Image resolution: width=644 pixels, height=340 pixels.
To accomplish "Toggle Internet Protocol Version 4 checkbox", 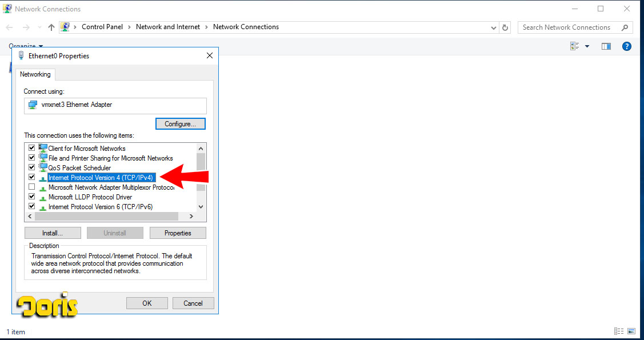I will 31,177.
